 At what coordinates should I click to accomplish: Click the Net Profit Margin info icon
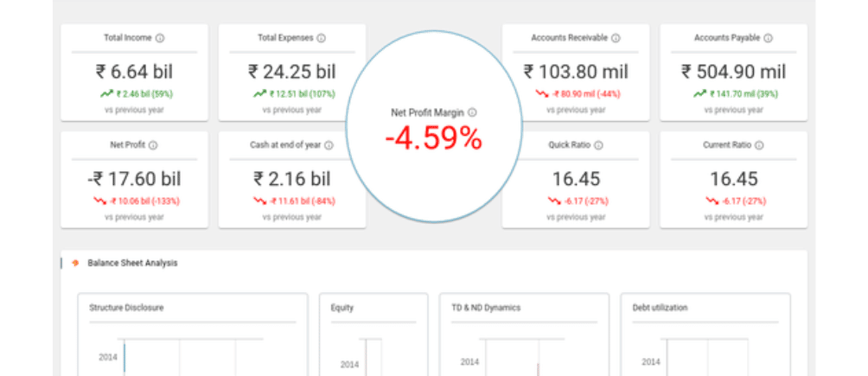pos(472,112)
